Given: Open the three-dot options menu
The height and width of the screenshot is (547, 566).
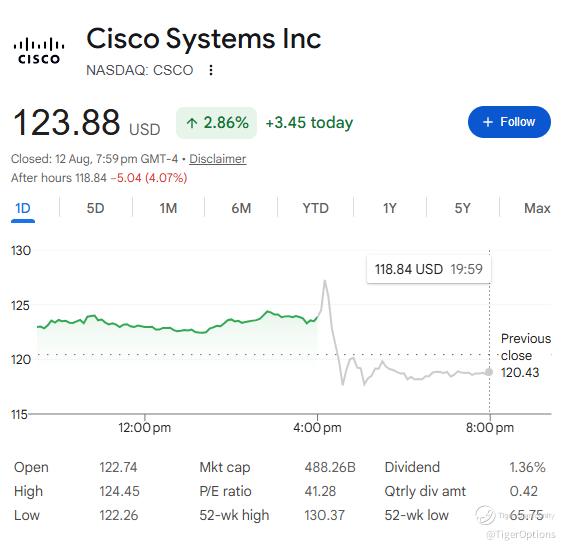Looking at the screenshot, I should click(x=211, y=70).
